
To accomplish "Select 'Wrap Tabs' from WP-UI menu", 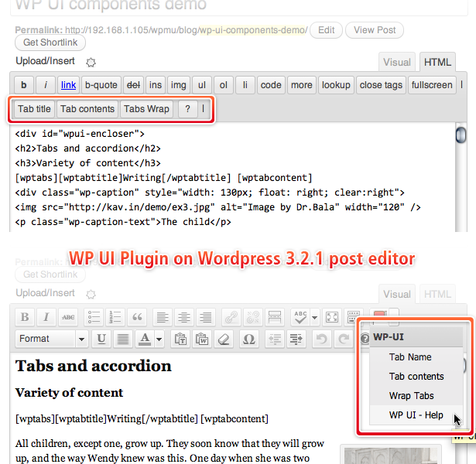I will coord(411,396).
